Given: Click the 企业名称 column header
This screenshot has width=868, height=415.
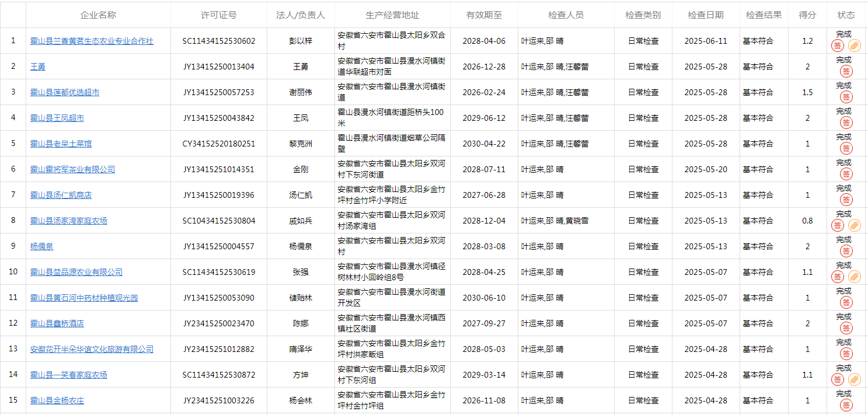Looking at the screenshot, I should [98, 15].
